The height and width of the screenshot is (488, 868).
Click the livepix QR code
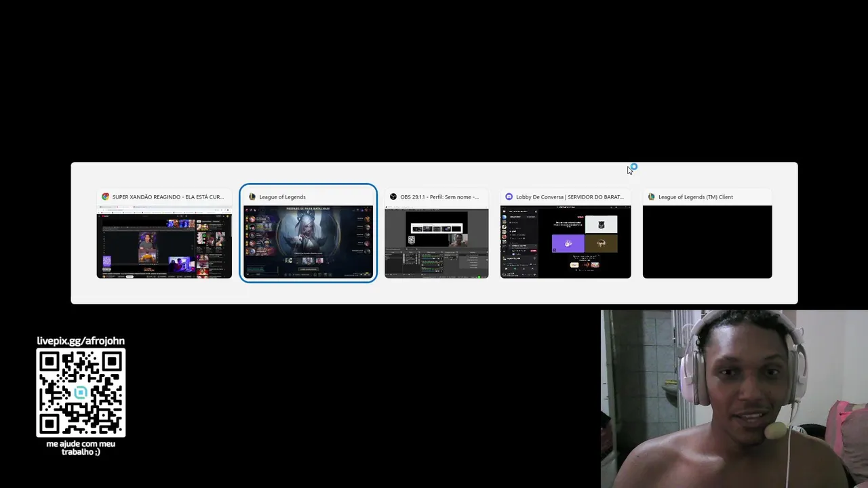(81, 392)
